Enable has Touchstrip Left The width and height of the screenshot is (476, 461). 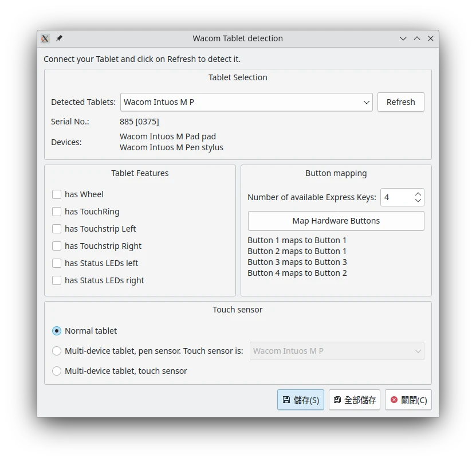click(x=57, y=229)
